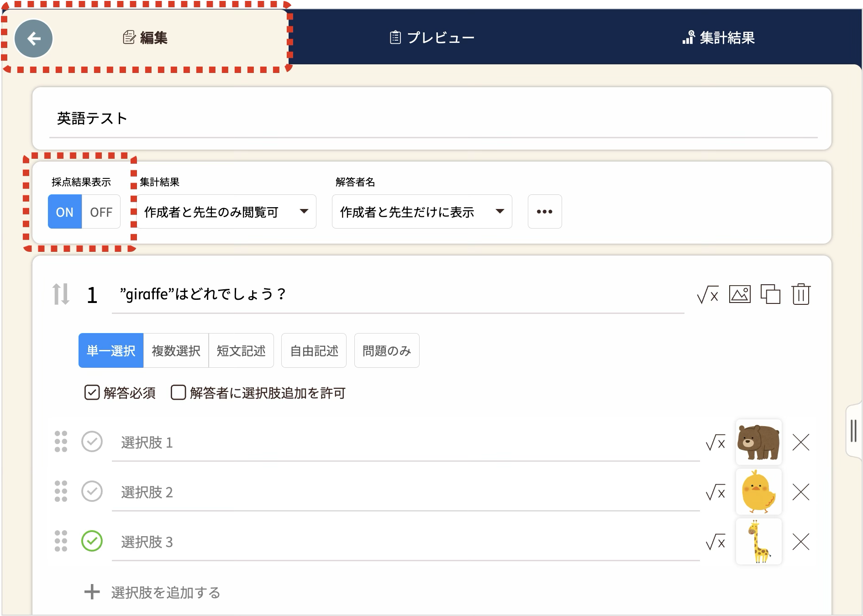Grab the drag handle for 選択肢 3
Screen dimensions: 863x616
pos(61,541)
